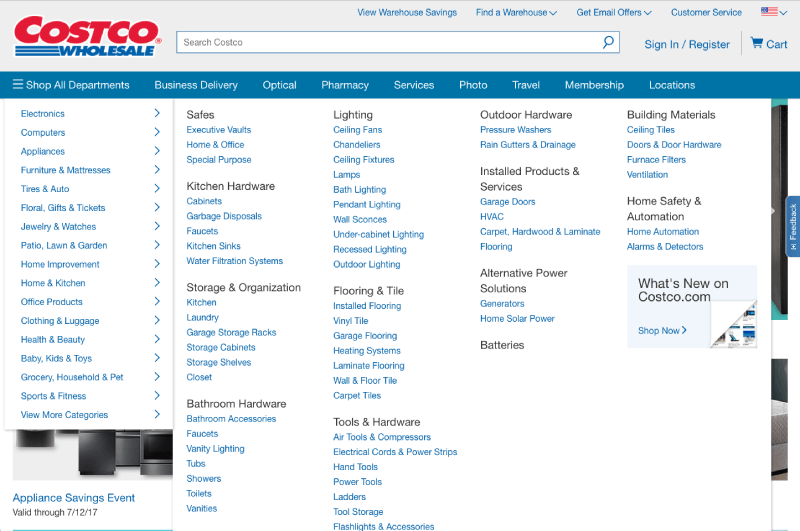Screen dimensions: 800x531
Task: Open the shopping cart icon
Action: click(x=756, y=43)
